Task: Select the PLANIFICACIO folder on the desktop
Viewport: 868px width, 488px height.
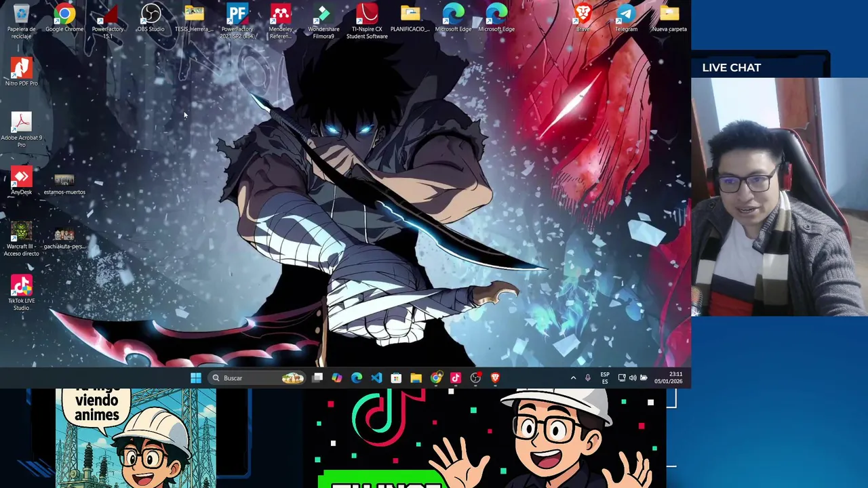Action: click(410, 18)
